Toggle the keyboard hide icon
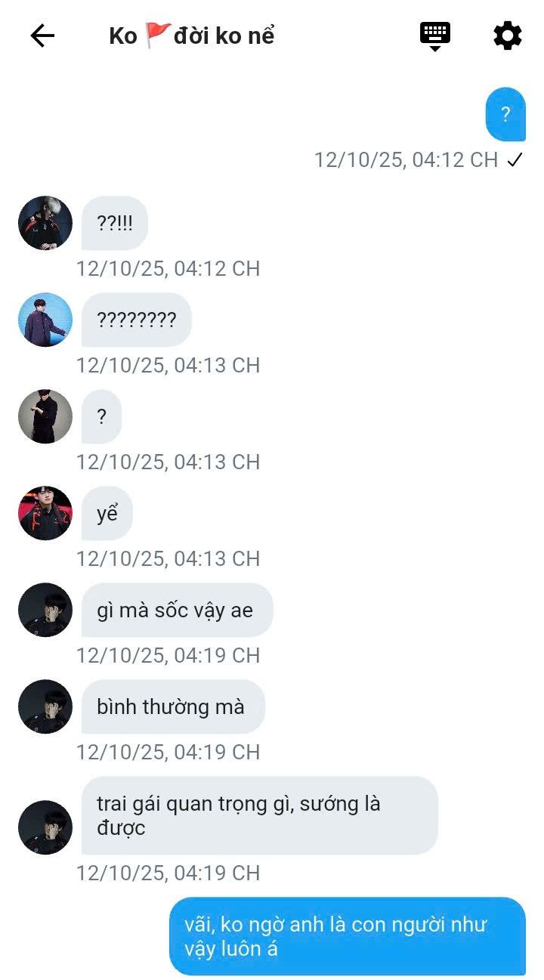This screenshot has width=544, height=980. [x=435, y=36]
